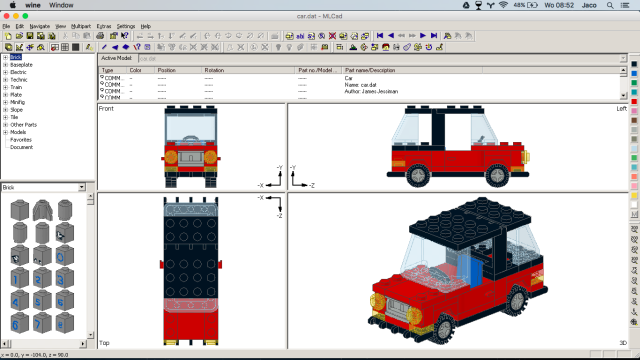Image resolution: width=640 pixels, height=360 pixels.
Task: Toggle the dark square toolbar button
Action: click(x=76, y=47)
